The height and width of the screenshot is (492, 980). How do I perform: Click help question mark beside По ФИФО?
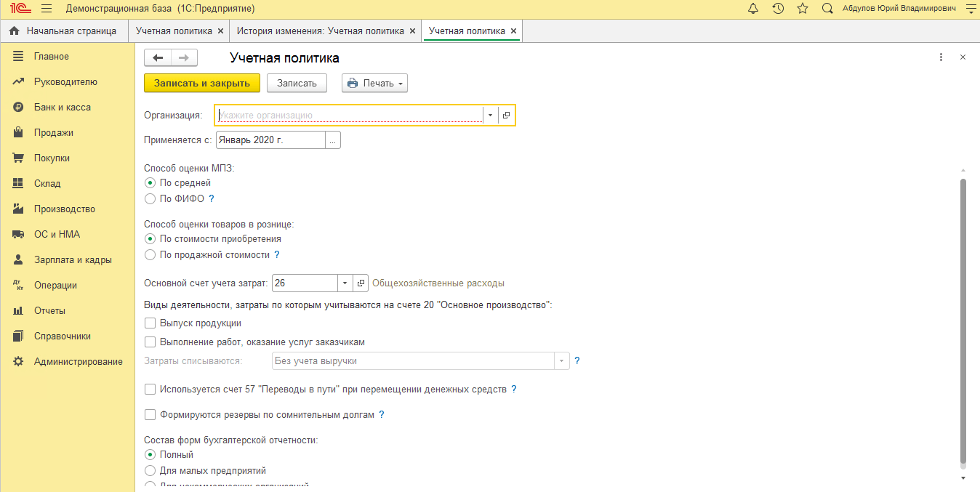(212, 198)
